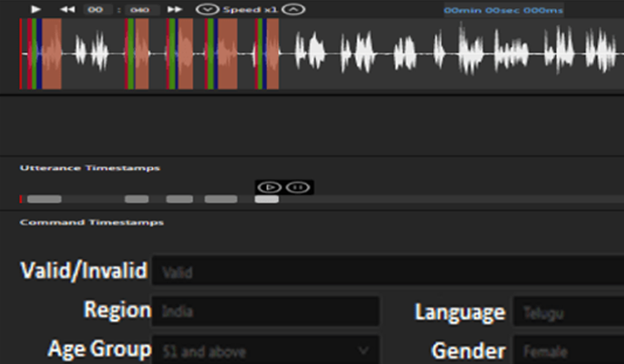Click the minutes field showing 00
Screen dimensions: 624x364
[95, 10]
